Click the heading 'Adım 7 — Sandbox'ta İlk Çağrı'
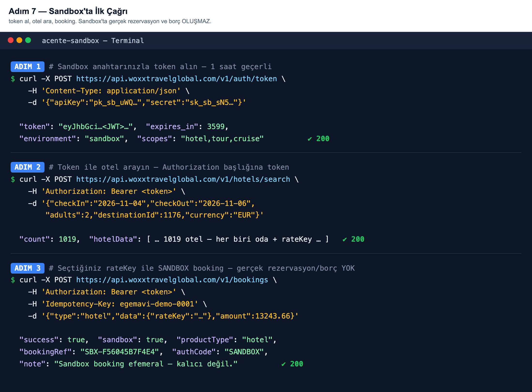532x392 pixels. [68, 11]
